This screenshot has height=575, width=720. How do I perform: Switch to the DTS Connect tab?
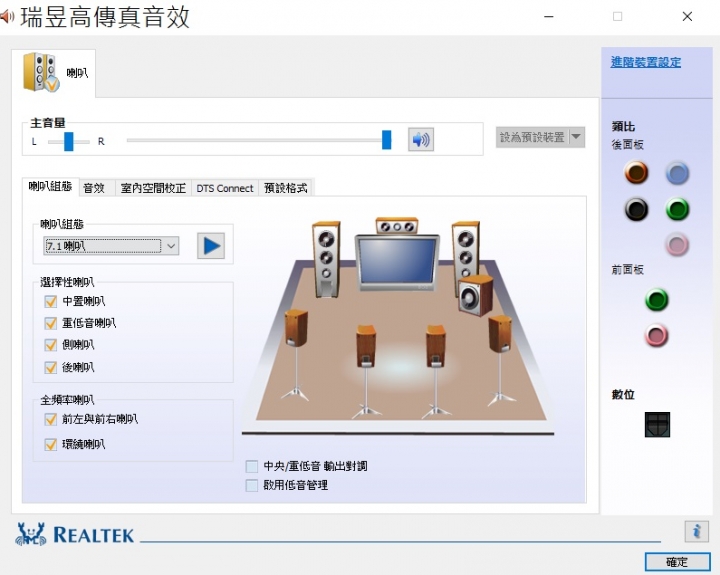[x=225, y=188]
